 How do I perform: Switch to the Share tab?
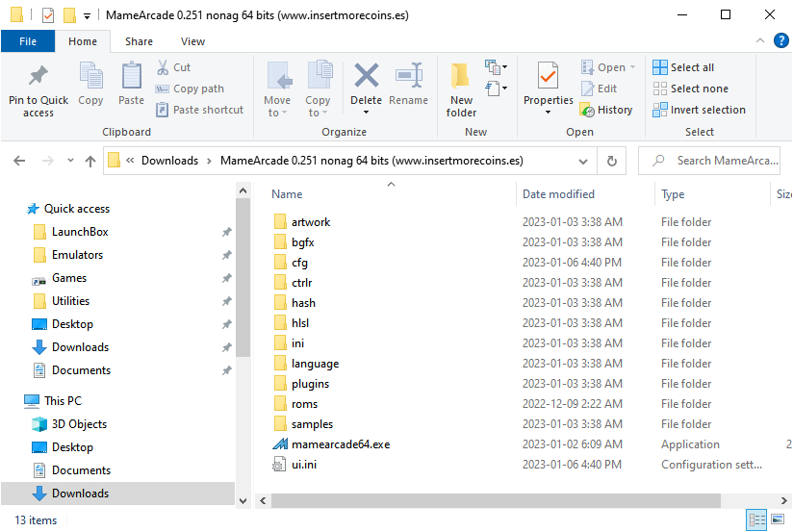click(x=140, y=41)
